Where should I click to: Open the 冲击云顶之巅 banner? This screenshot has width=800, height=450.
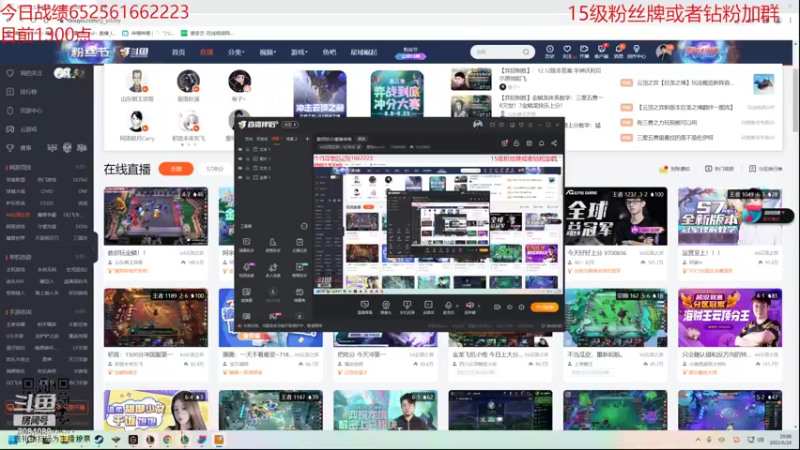click(320, 94)
